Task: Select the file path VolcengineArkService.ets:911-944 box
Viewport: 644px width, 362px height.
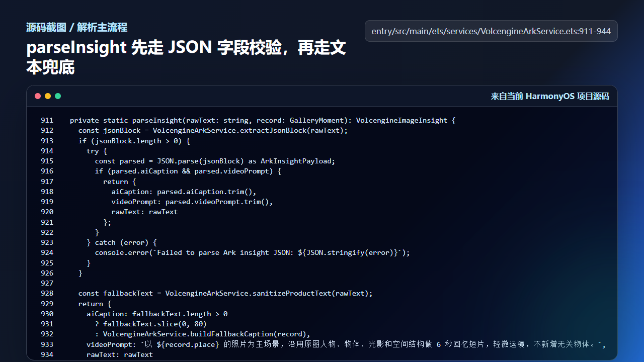Action: click(491, 31)
